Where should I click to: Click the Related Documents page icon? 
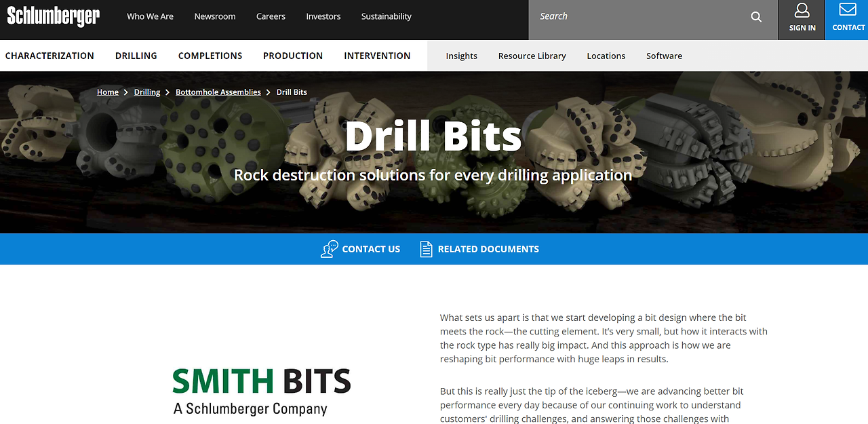[426, 249]
